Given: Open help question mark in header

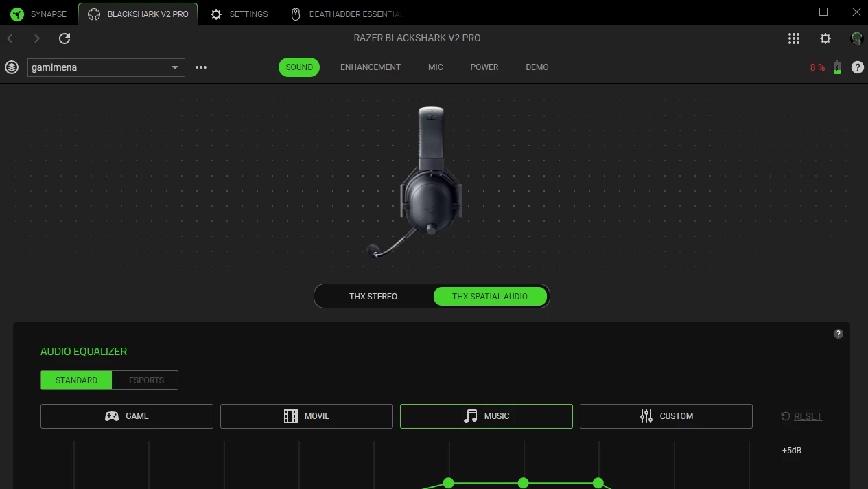Looking at the screenshot, I should click(x=858, y=67).
